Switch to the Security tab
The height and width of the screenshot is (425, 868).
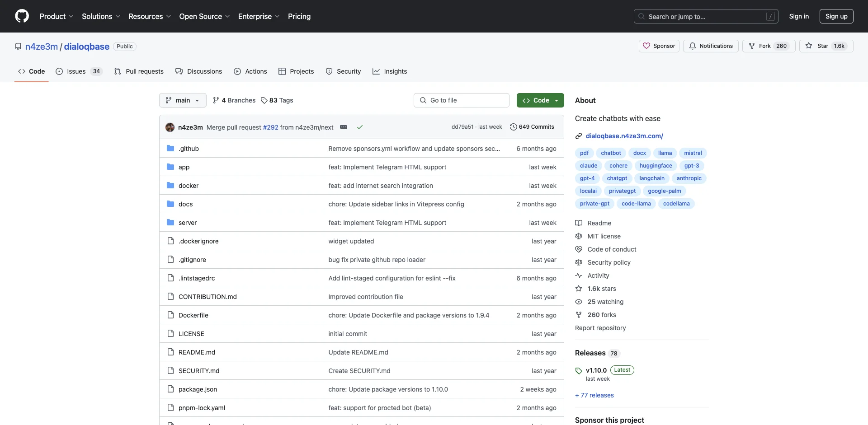pos(343,71)
